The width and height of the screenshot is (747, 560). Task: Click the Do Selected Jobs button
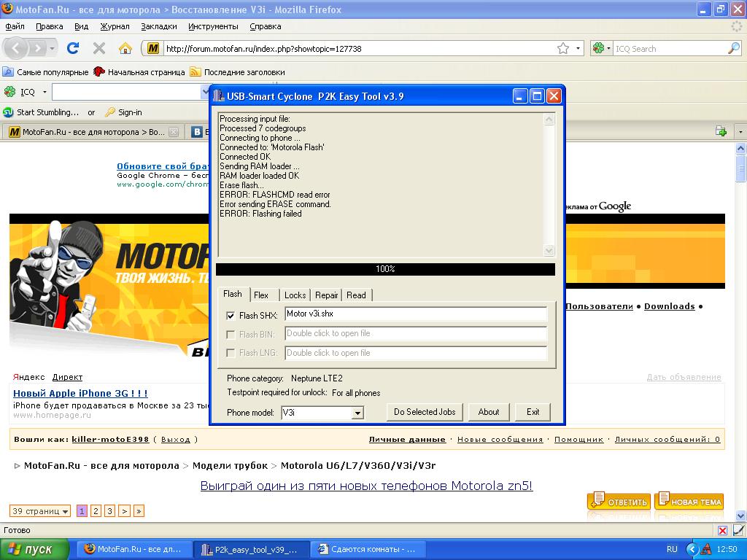point(425,412)
